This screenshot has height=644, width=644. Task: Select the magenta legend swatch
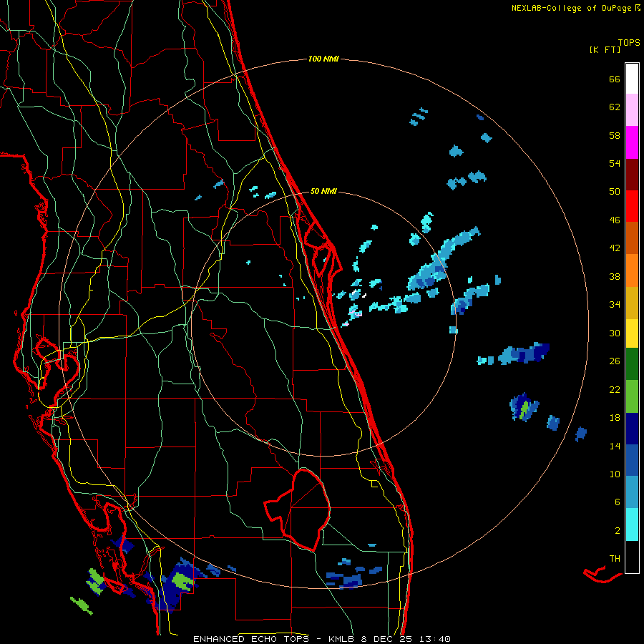click(632, 142)
